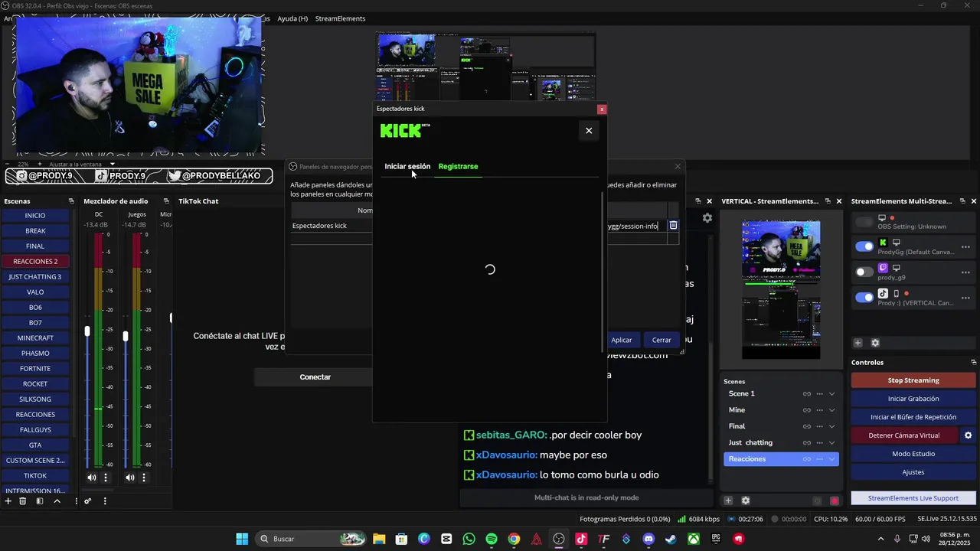Toggle the Prody :) TikTok vertical output
The height and width of the screenshot is (551, 980).
864,298
